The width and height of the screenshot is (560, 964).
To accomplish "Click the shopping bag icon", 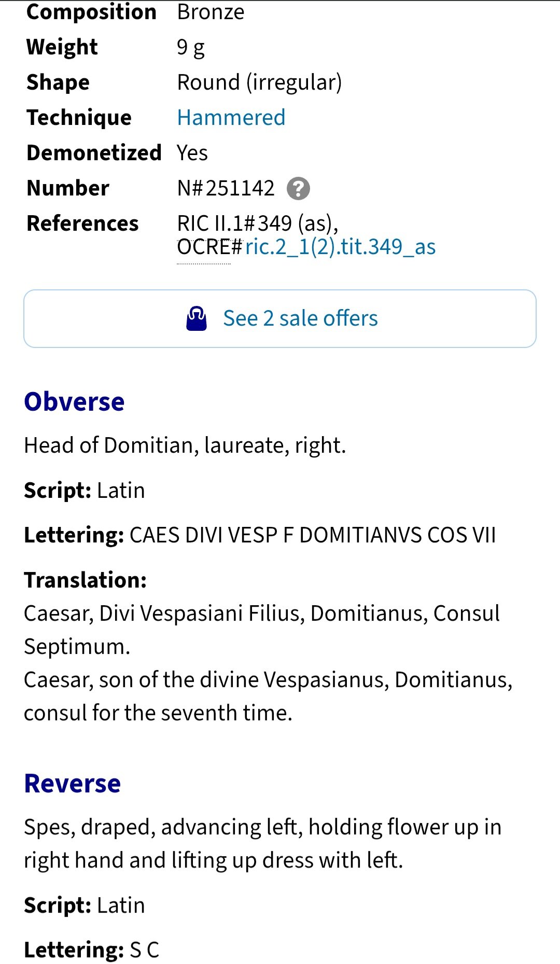I will click(x=197, y=318).
